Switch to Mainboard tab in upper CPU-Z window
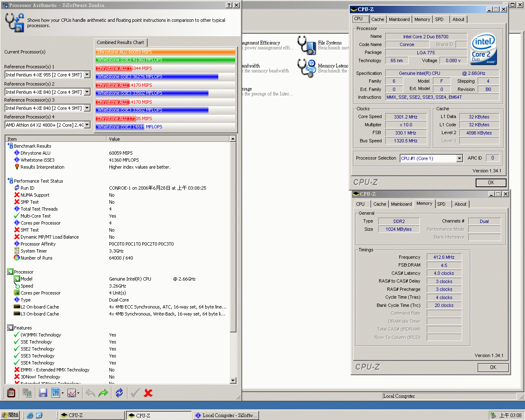The height and width of the screenshot is (420, 525). pyautogui.click(x=399, y=19)
